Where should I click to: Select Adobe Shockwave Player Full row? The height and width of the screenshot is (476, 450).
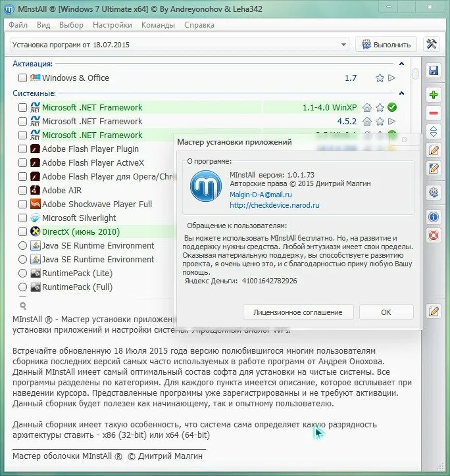(97, 204)
